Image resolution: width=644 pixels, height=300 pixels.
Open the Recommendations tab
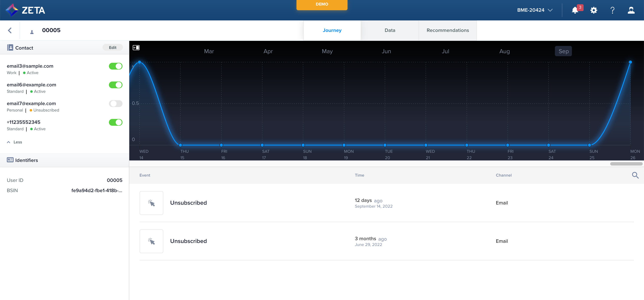pos(447,30)
